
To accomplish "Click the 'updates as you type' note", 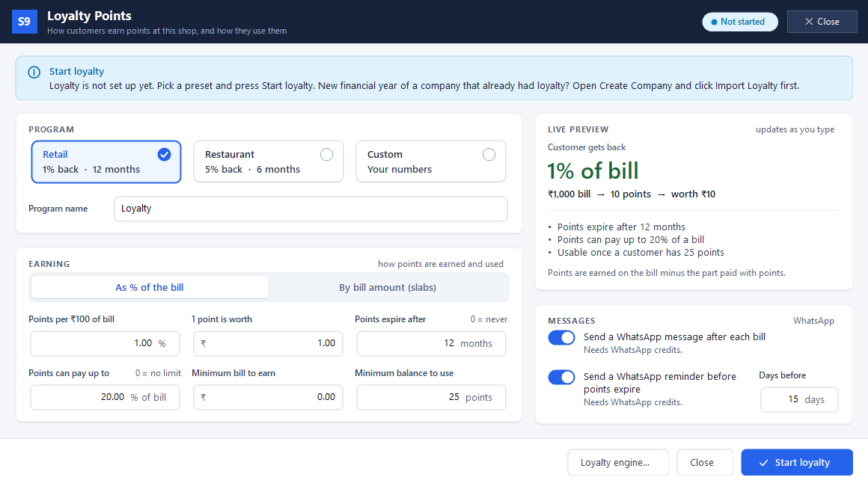I will 795,129.
